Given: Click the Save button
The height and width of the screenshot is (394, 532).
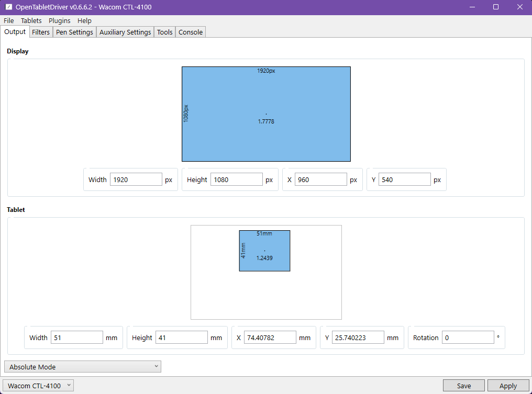Looking at the screenshot, I should coord(463,386).
